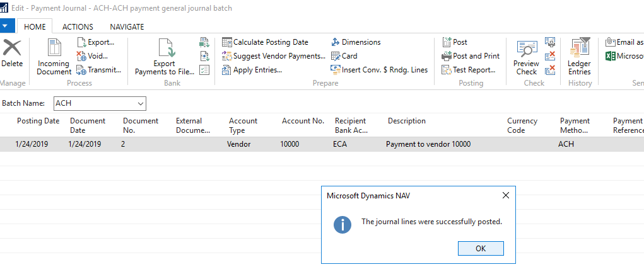644x267 pixels.
Task: Open Ledger Entries
Action: point(580,57)
